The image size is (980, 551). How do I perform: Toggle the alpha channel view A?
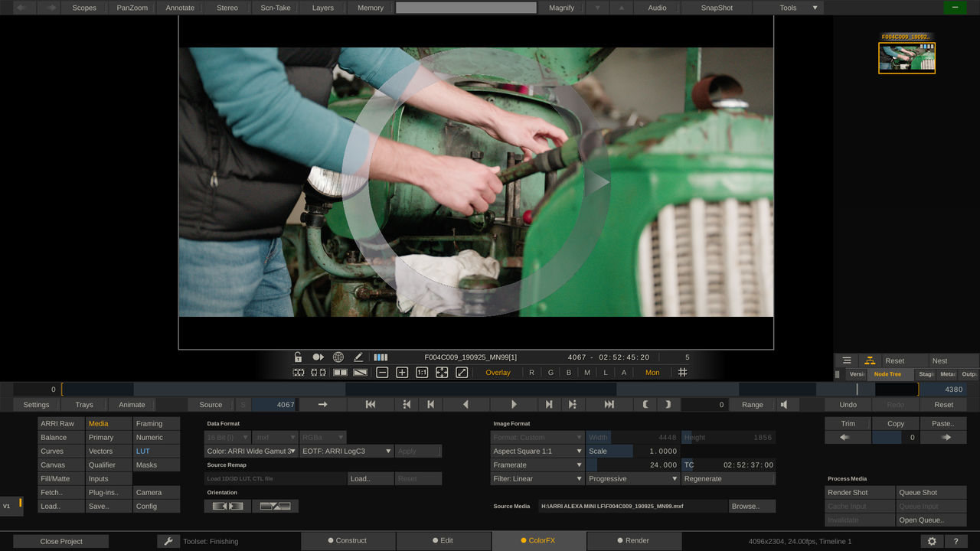pyautogui.click(x=624, y=373)
